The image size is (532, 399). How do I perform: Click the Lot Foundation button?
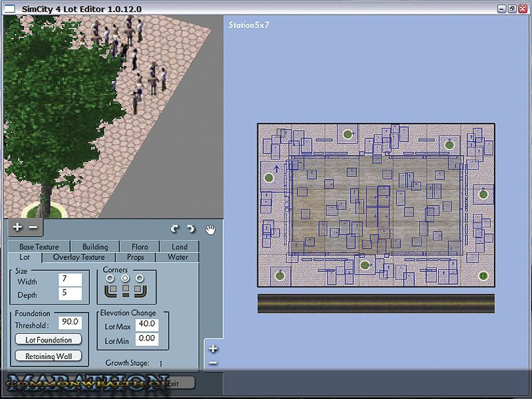coord(49,340)
